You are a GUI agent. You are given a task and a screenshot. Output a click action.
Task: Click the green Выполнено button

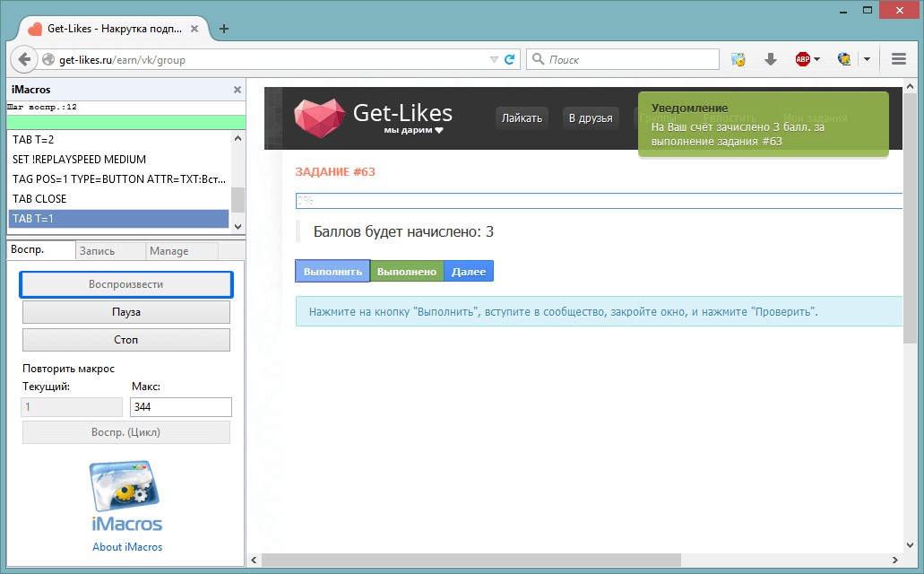407,272
